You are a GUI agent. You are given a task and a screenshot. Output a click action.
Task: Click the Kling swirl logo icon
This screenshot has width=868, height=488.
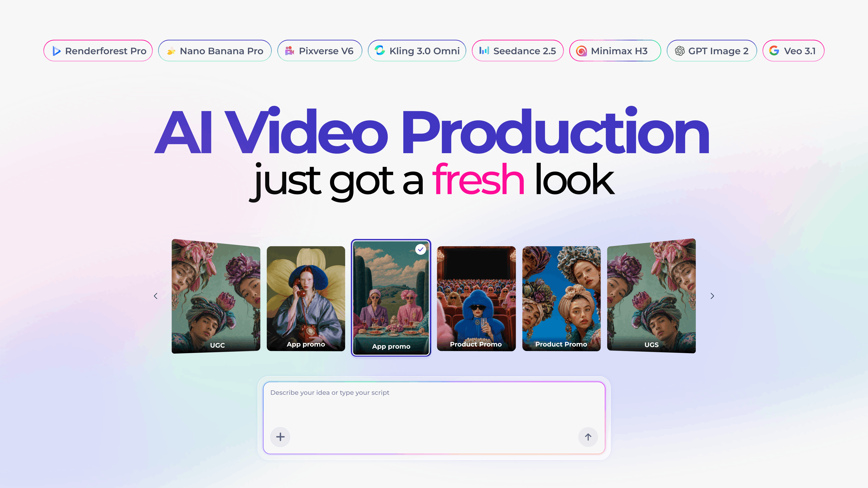pyautogui.click(x=380, y=51)
